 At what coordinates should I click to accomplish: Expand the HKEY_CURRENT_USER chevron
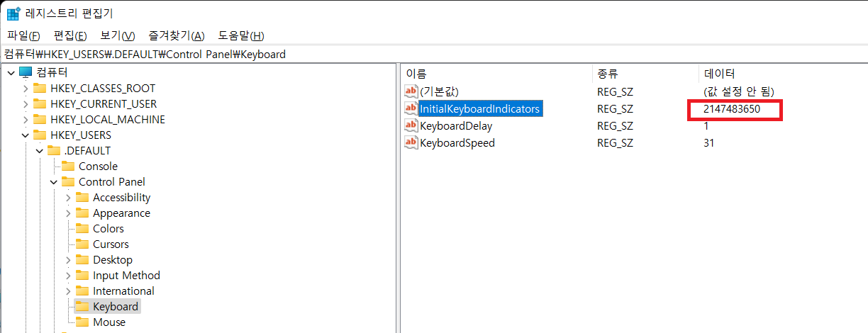[26, 103]
